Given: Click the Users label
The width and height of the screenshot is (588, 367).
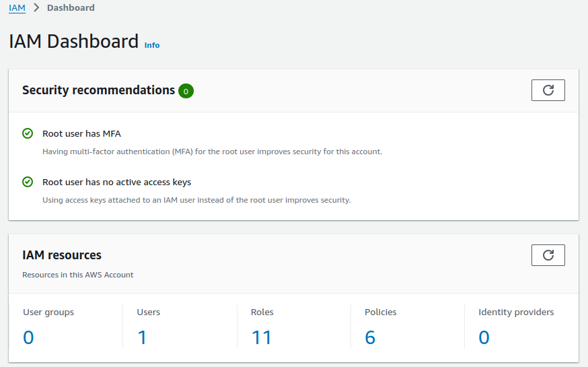Looking at the screenshot, I should (x=149, y=312).
